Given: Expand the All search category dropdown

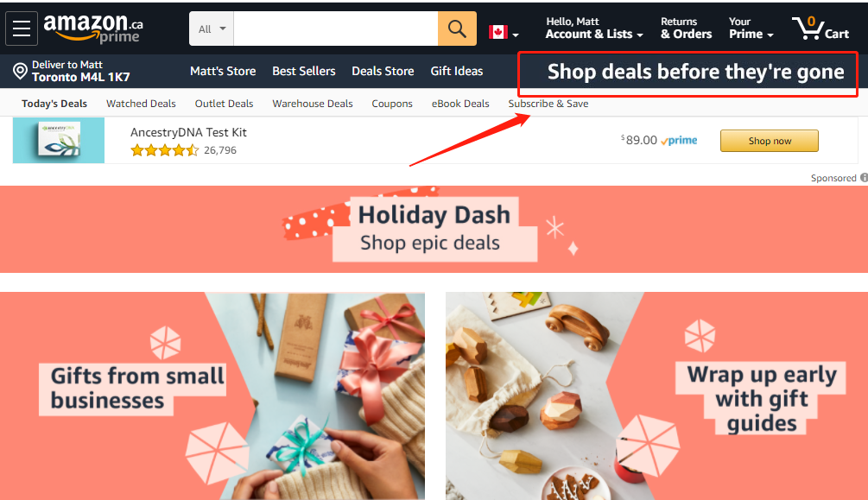Looking at the screenshot, I should coord(212,28).
